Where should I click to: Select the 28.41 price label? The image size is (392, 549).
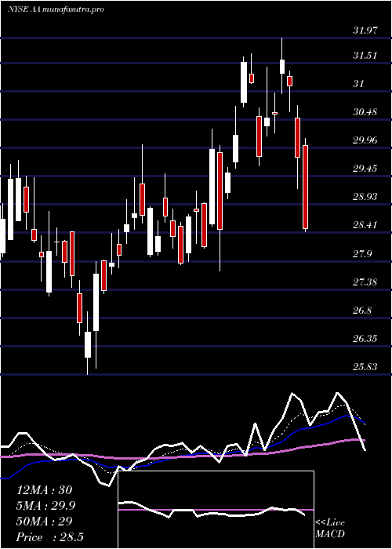click(365, 225)
